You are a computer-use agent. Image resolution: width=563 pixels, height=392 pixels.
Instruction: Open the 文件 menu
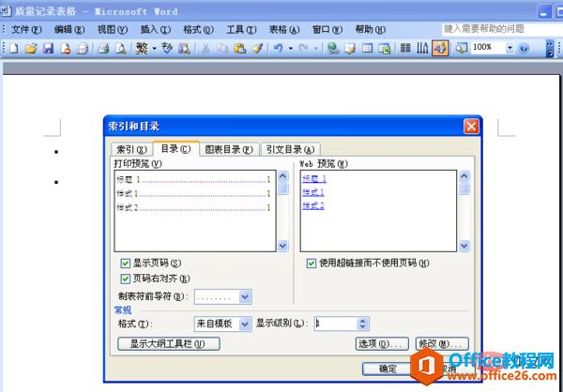click(x=26, y=29)
